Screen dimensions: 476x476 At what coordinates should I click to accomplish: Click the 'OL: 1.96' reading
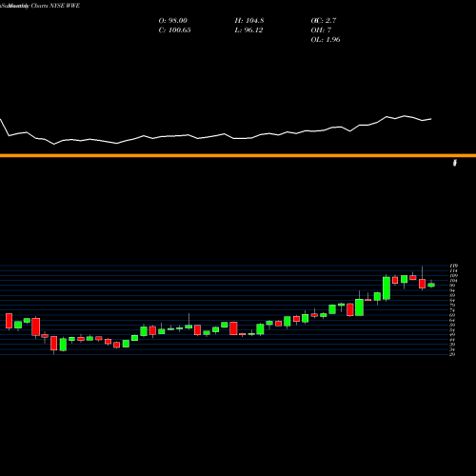click(326, 40)
